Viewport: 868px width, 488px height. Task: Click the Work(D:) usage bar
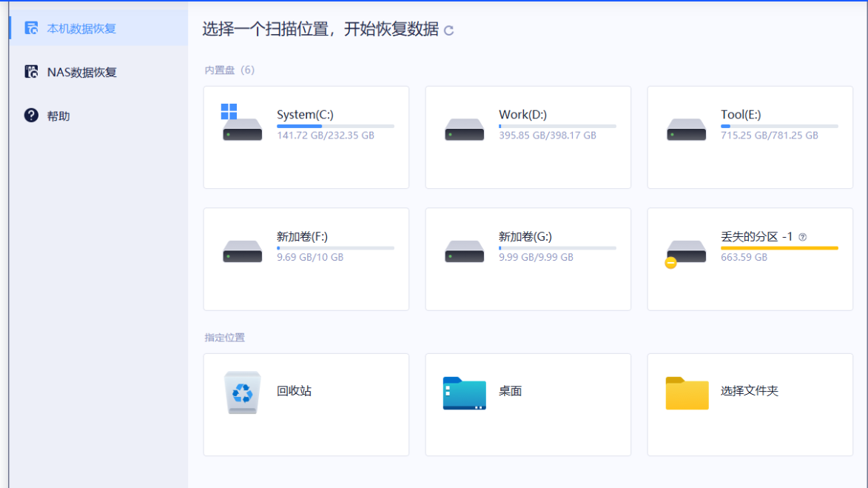557,127
